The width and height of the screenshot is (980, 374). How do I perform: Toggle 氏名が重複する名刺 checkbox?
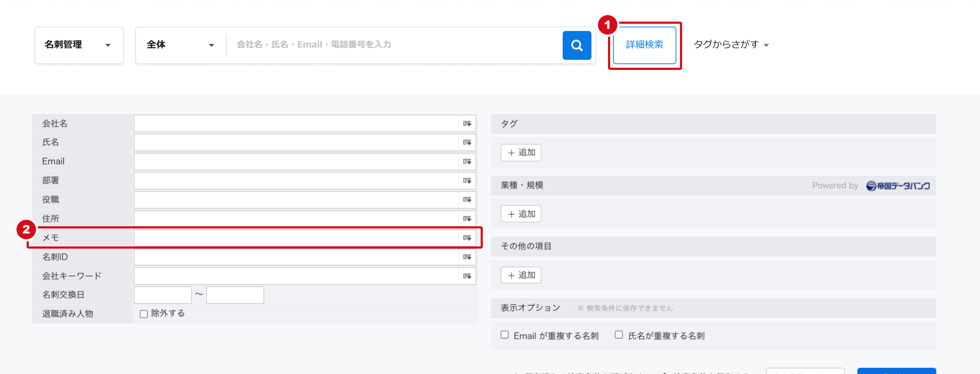tap(618, 335)
